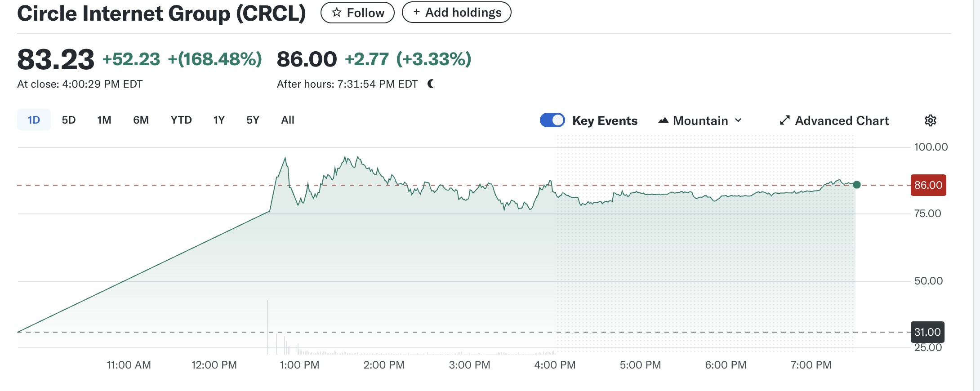
Task: Switch to the 5D time range
Action: pyautogui.click(x=68, y=120)
